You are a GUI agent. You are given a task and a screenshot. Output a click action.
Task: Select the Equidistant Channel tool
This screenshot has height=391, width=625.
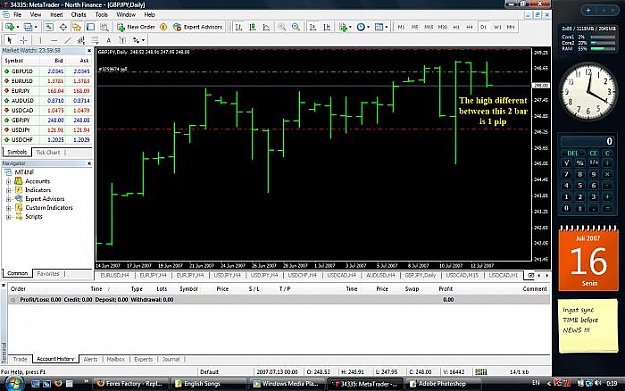81,40
